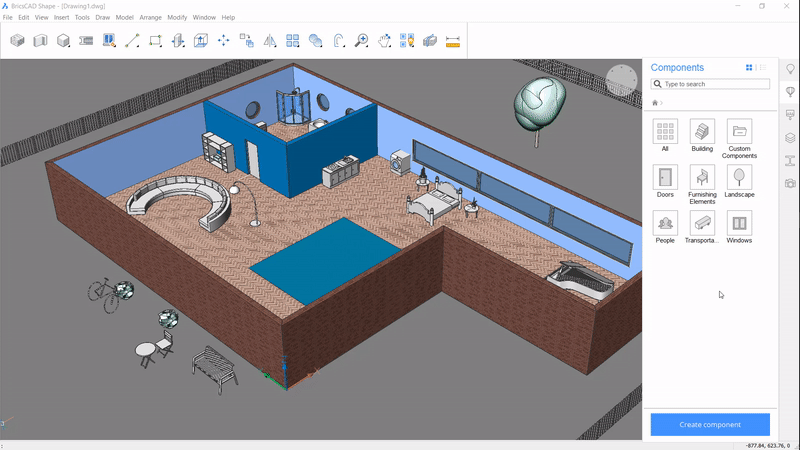This screenshot has width=800, height=450.
Task: Activate the hand manipulate tool
Action: [x=384, y=40]
